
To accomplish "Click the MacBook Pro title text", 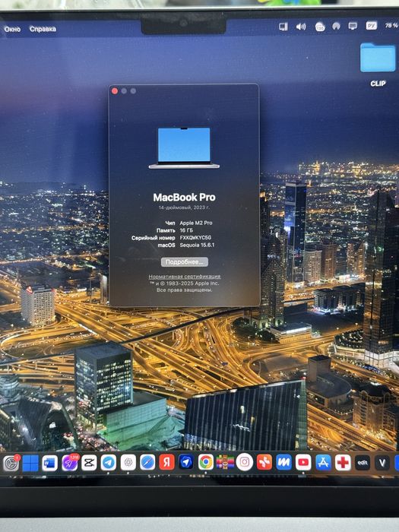I will tap(184, 197).
